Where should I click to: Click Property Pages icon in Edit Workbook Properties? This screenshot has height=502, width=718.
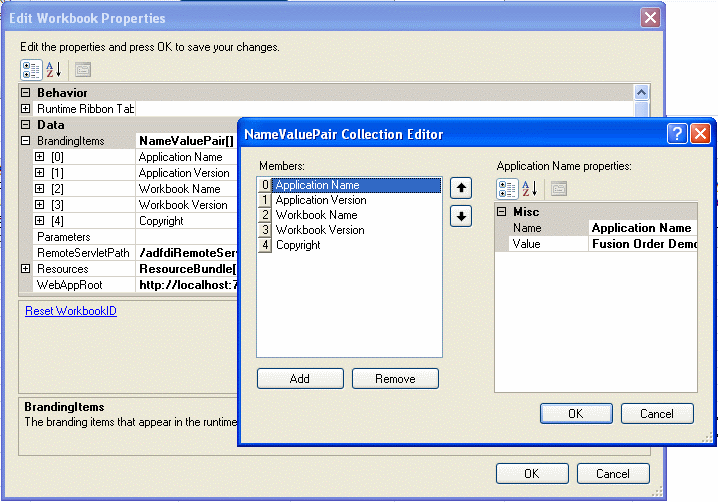83,70
